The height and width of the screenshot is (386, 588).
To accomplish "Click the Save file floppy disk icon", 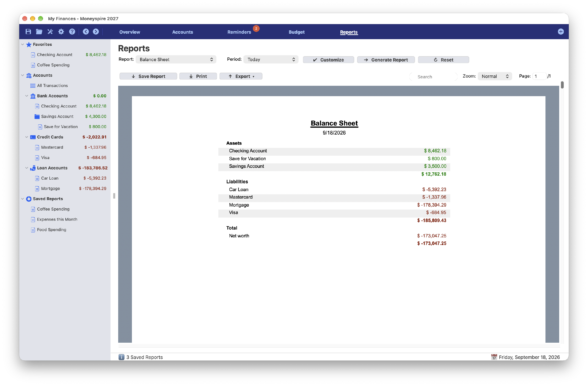I will coord(28,32).
